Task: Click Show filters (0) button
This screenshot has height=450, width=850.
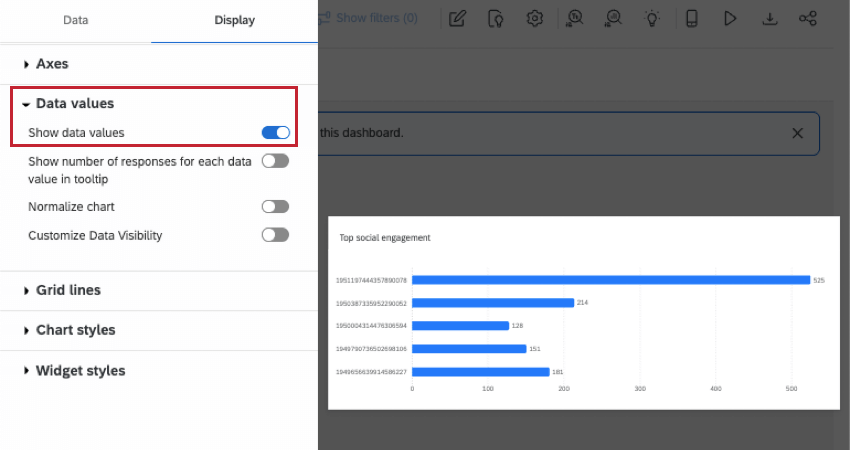Action: coord(375,18)
